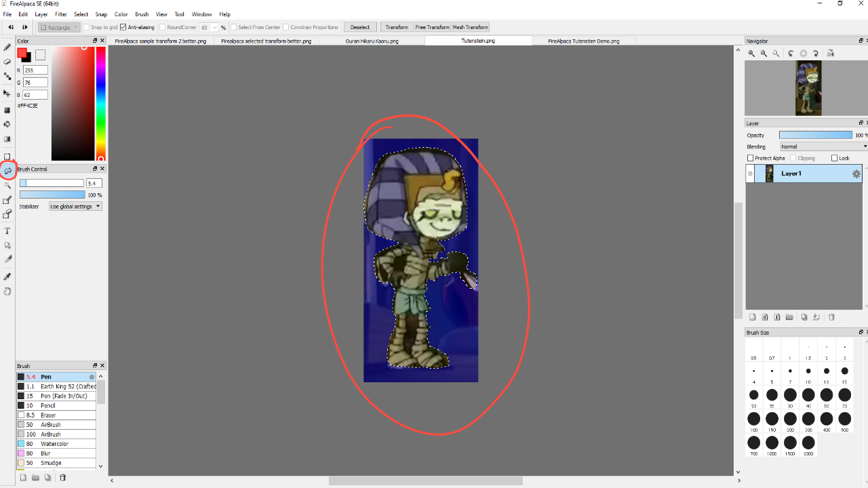This screenshot has width=868, height=488.
Task: Open the RoundCorner percentage dropdown
Action: (209, 28)
